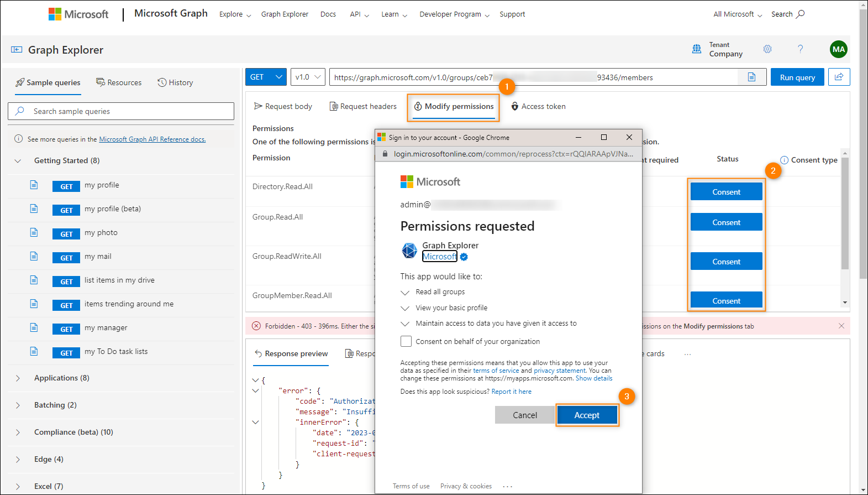
Task: Expand Maintain access to data permission
Action: click(x=405, y=324)
